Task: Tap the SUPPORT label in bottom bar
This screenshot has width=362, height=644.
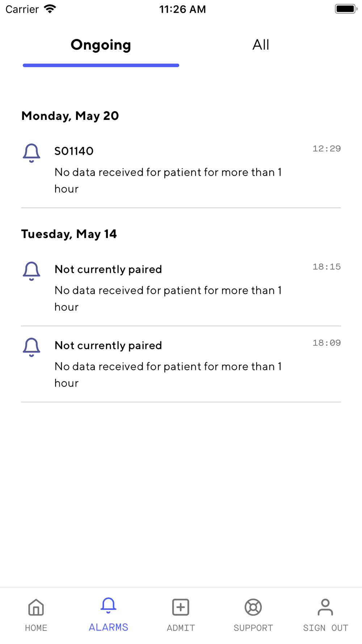Action: click(x=253, y=628)
